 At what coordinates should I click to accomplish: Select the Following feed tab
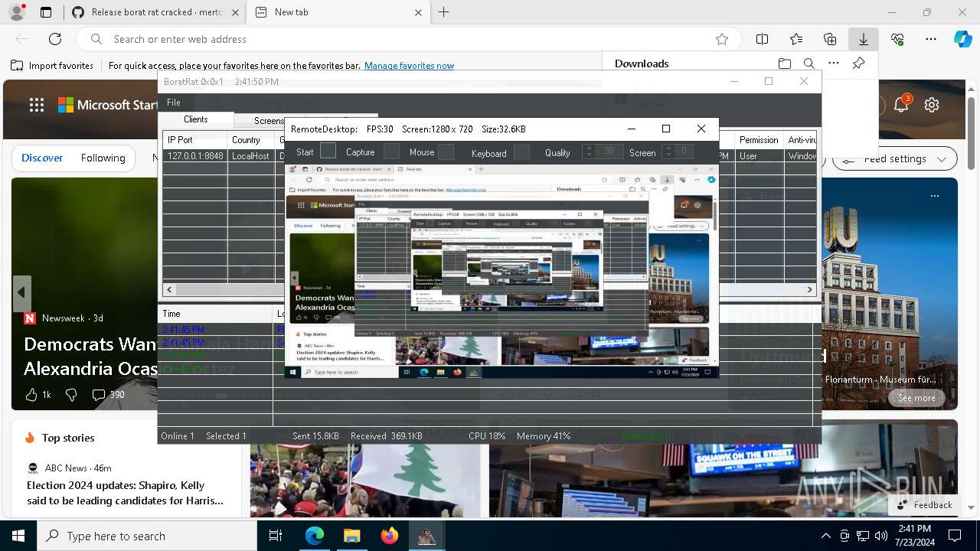pos(103,158)
